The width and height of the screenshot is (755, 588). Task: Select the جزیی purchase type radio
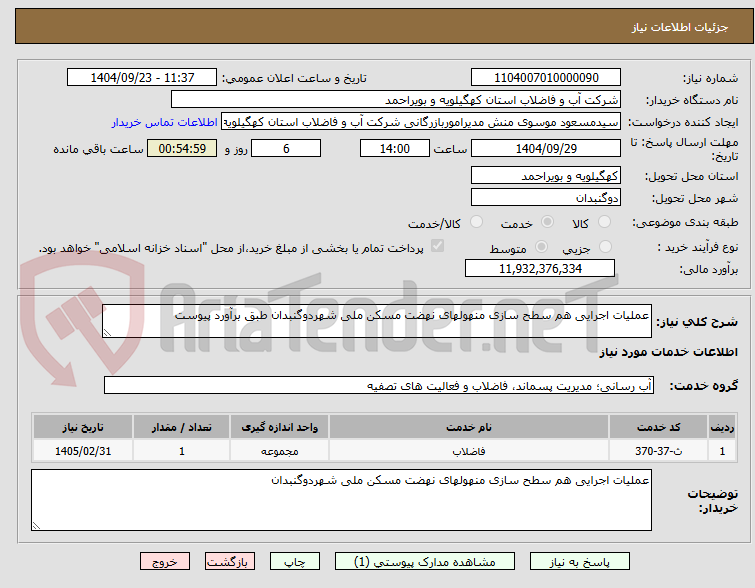click(605, 247)
